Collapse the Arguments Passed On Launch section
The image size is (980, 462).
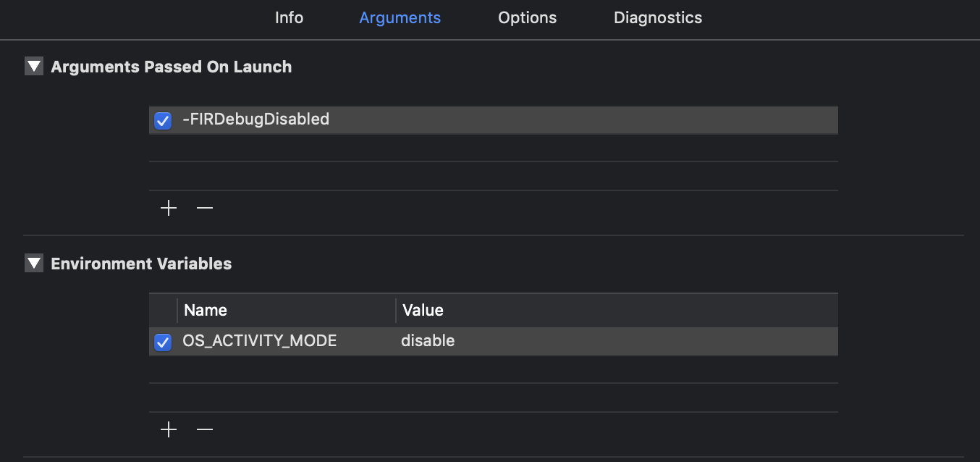pos(34,67)
